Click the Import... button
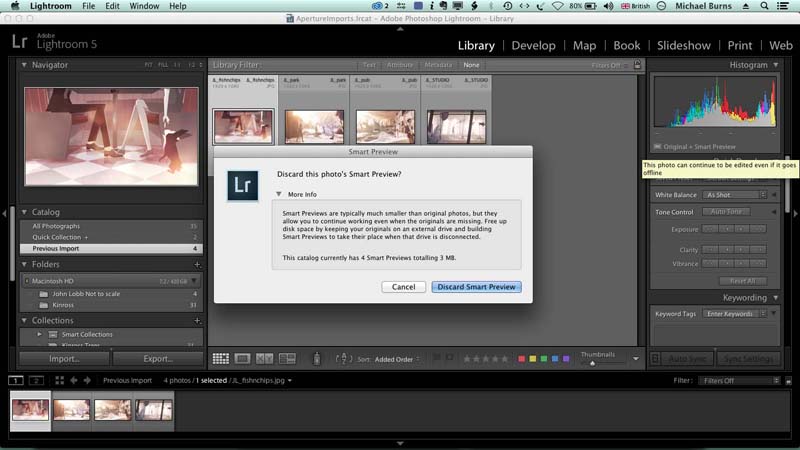Screen dimensions: 800x450 [x=64, y=359]
